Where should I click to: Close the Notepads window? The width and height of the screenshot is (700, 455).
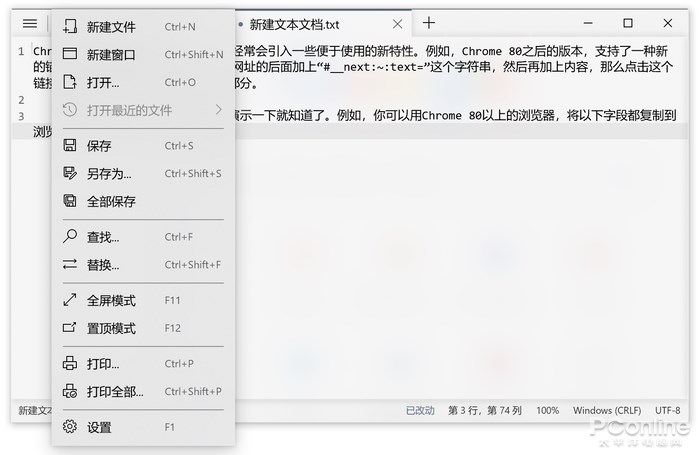(668, 23)
